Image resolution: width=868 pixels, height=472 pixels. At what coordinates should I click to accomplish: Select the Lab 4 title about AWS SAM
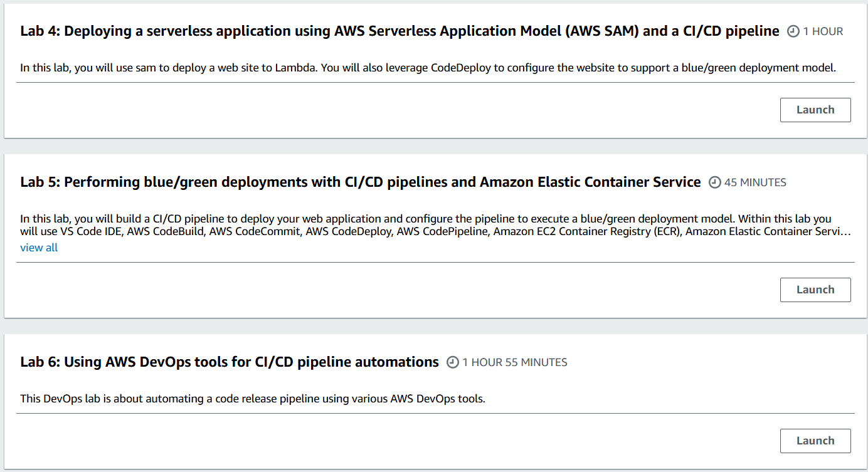point(400,31)
